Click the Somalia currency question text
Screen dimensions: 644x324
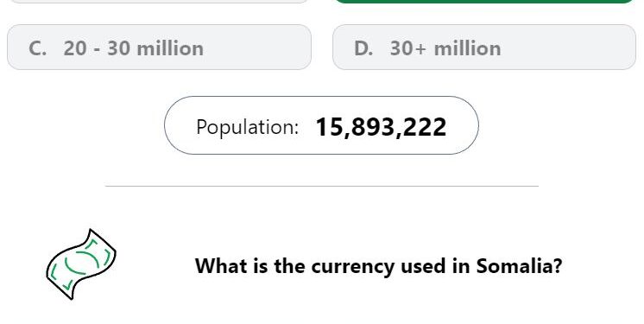coord(378,265)
